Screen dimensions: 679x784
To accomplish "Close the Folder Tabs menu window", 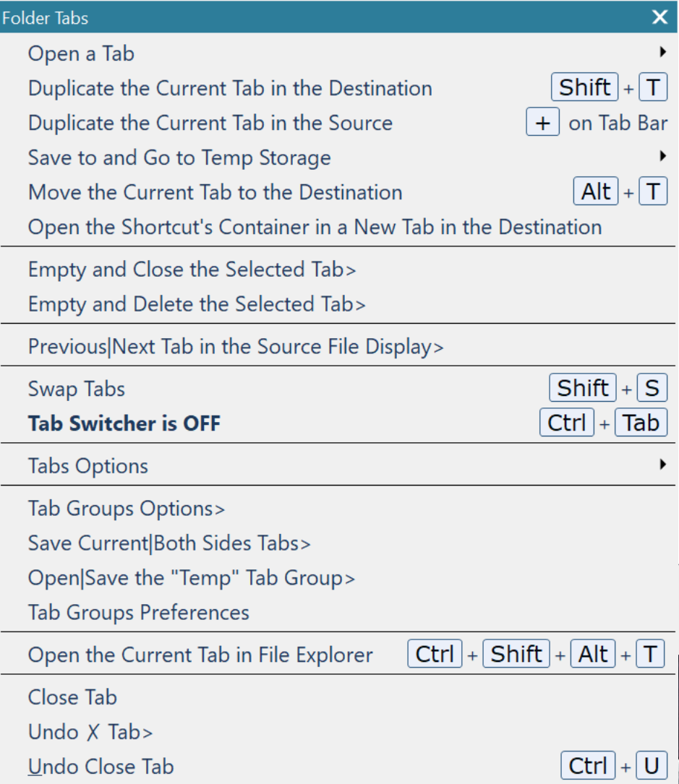I will point(660,17).
